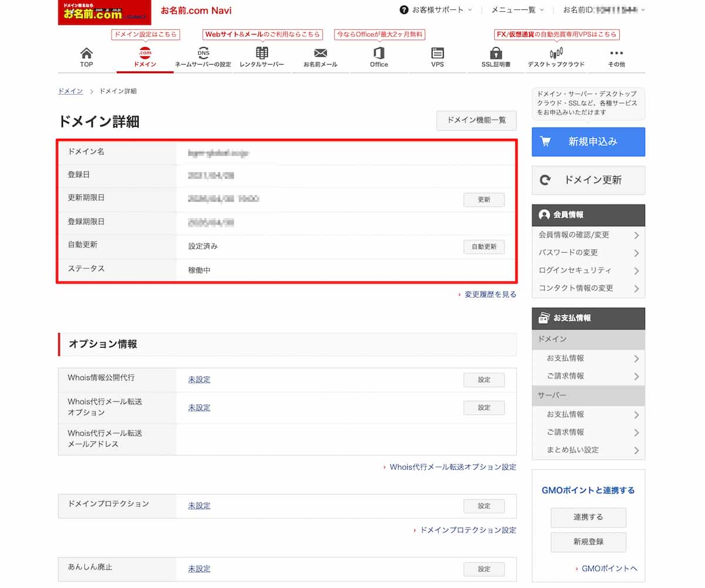Click the ドメイン breadcrumb link
The height and width of the screenshot is (588, 705).
[x=70, y=91]
